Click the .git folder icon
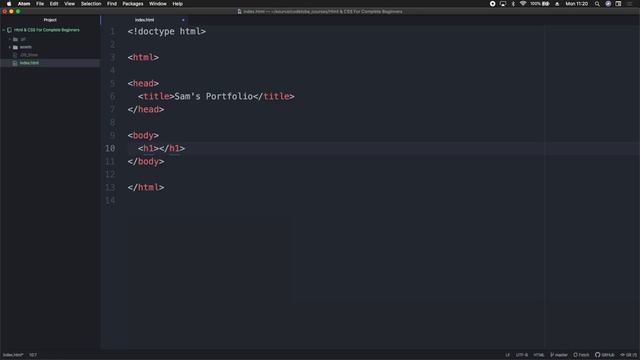 15,39
